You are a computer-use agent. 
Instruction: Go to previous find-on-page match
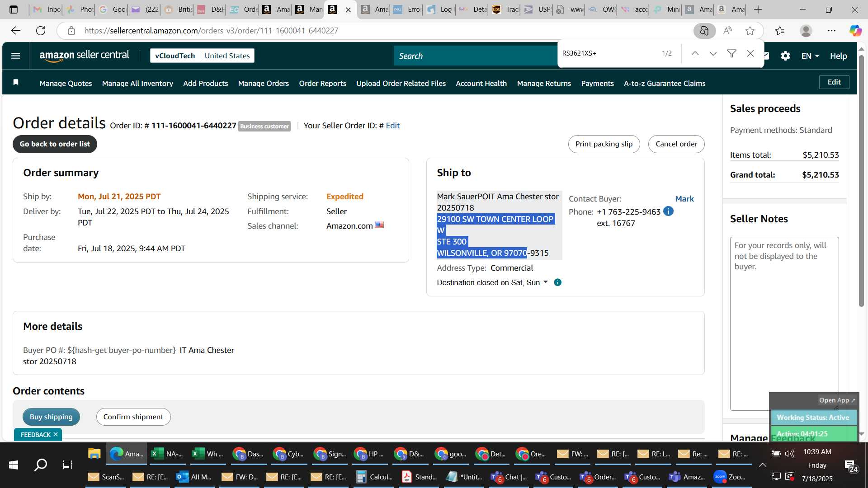click(x=695, y=53)
